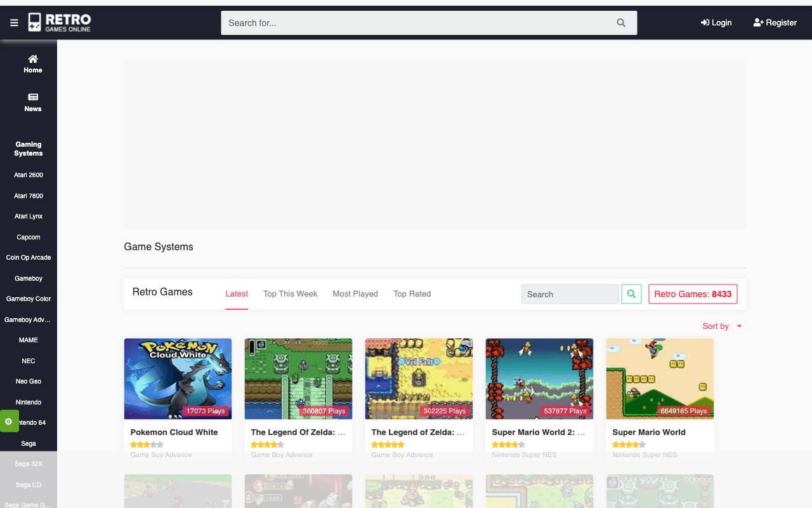The width and height of the screenshot is (812, 508).
Task: Open Sega 32X in sidebar
Action: tap(29, 464)
